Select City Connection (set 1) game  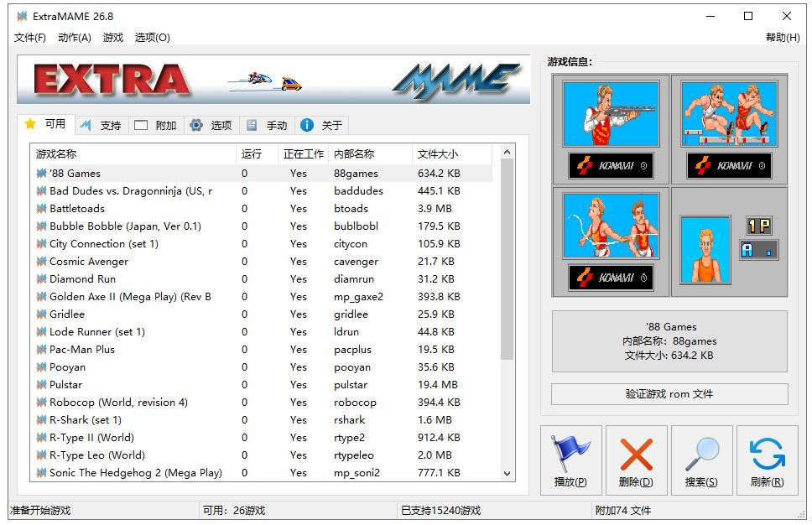tap(262, 244)
